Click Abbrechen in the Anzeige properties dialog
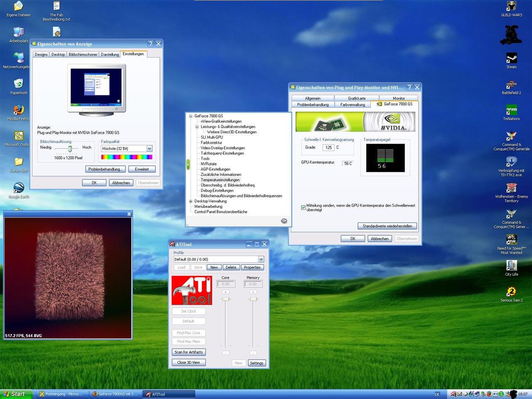Screen dimensions: 532x399 tap(121, 182)
